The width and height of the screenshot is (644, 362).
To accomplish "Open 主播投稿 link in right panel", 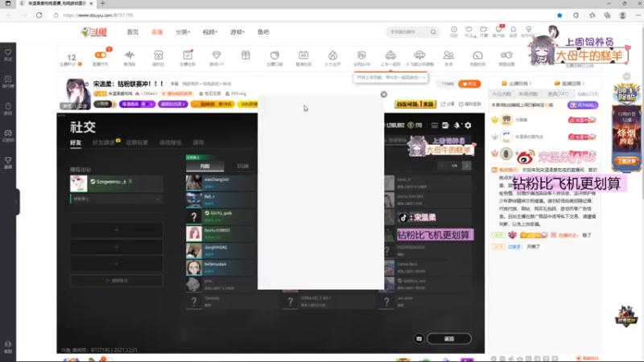I will click(x=517, y=84).
